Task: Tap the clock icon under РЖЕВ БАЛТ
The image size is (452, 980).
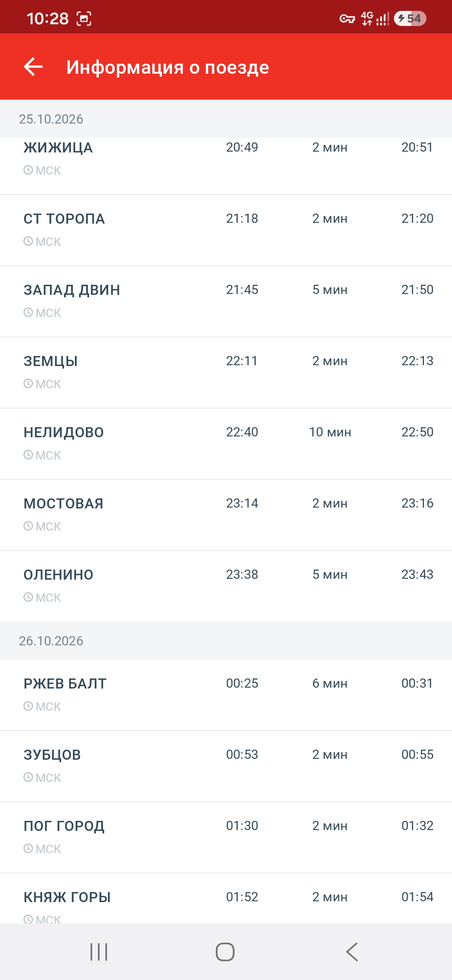Action: 28,706
